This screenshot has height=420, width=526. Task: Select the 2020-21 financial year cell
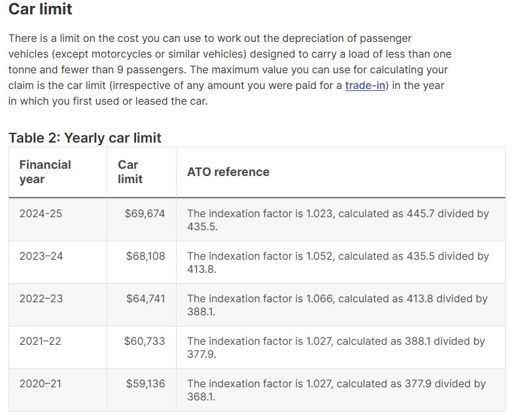(41, 383)
